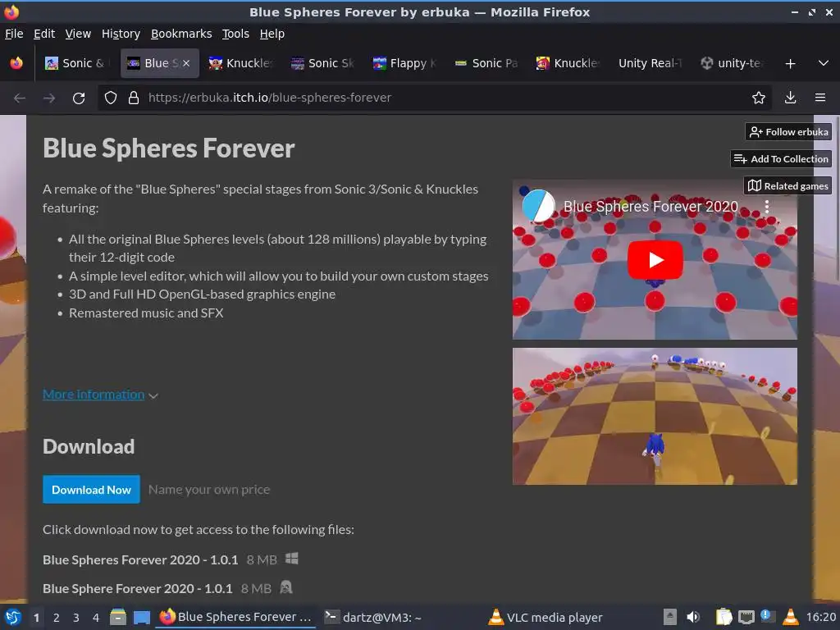Image resolution: width=840 pixels, height=630 pixels.
Task: Switch to the dartz@VM3 terminal task
Action: click(x=373, y=617)
